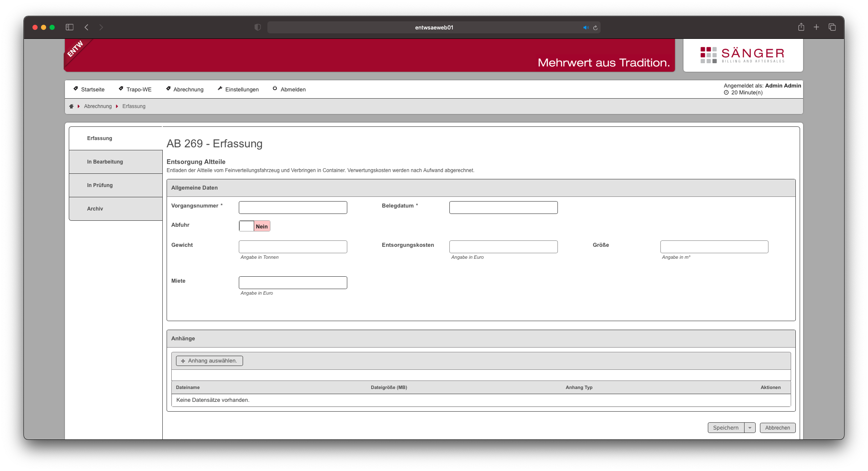Show tab overview icon

(x=832, y=27)
